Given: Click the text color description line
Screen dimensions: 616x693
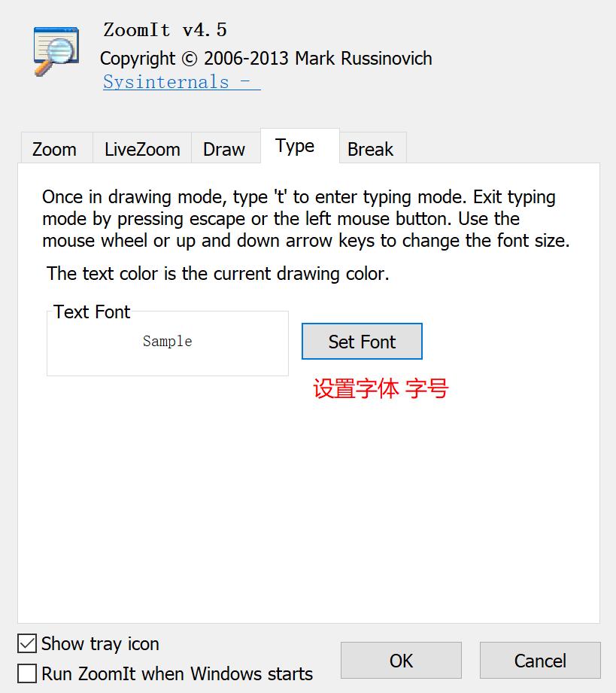Looking at the screenshot, I should click(x=218, y=274).
